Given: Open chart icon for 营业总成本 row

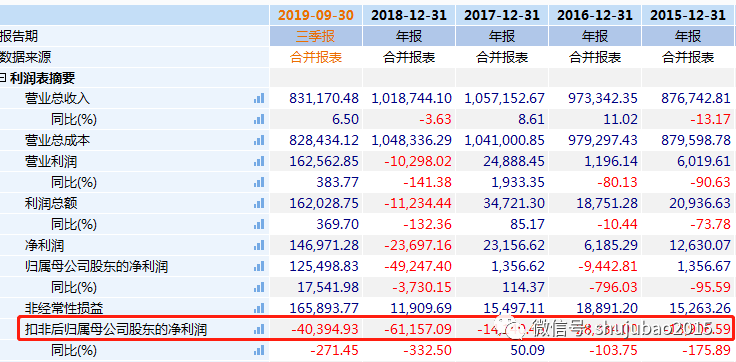Looking at the screenshot, I should [x=259, y=140].
